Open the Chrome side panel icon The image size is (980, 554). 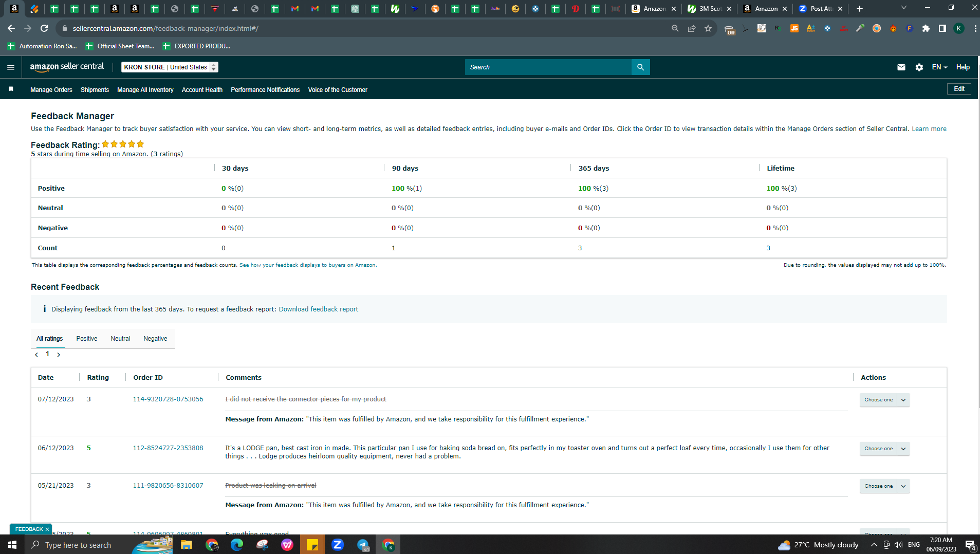(x=942, y=28)
